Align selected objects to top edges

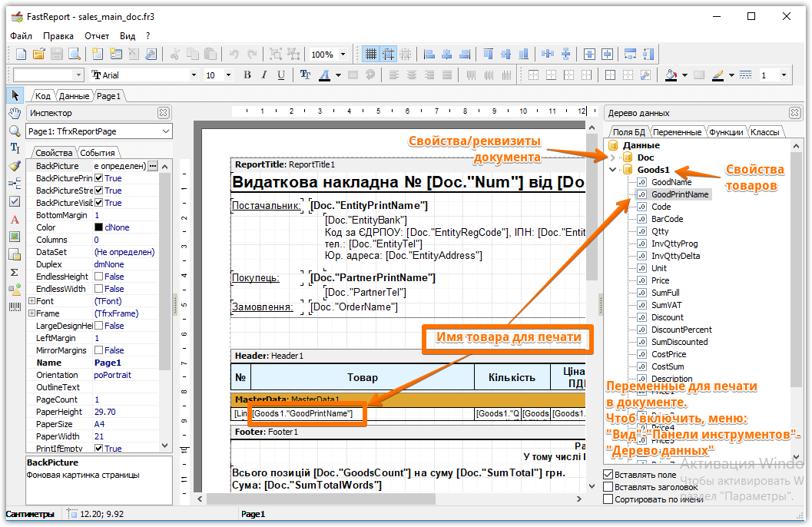(488, 54)
